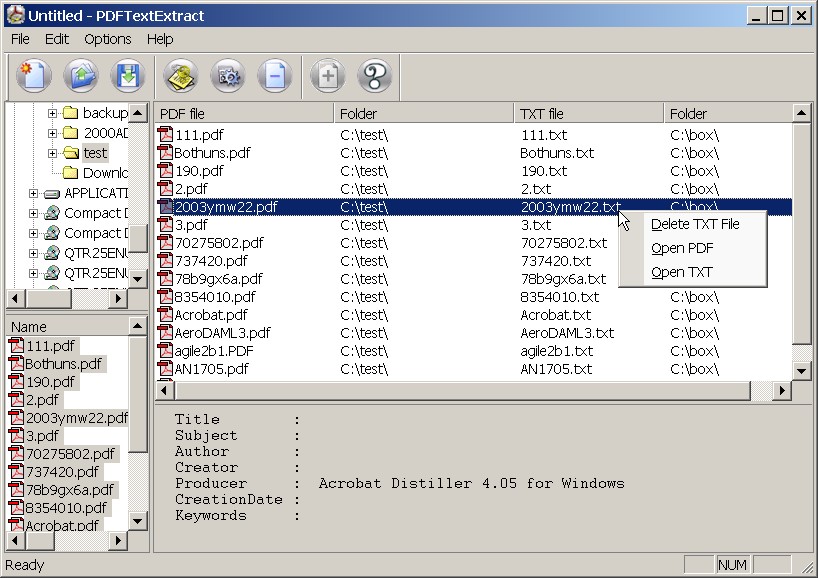Select Bothuns.pdf in the Name list
The image size is (818, 578).
coord(63,364)
